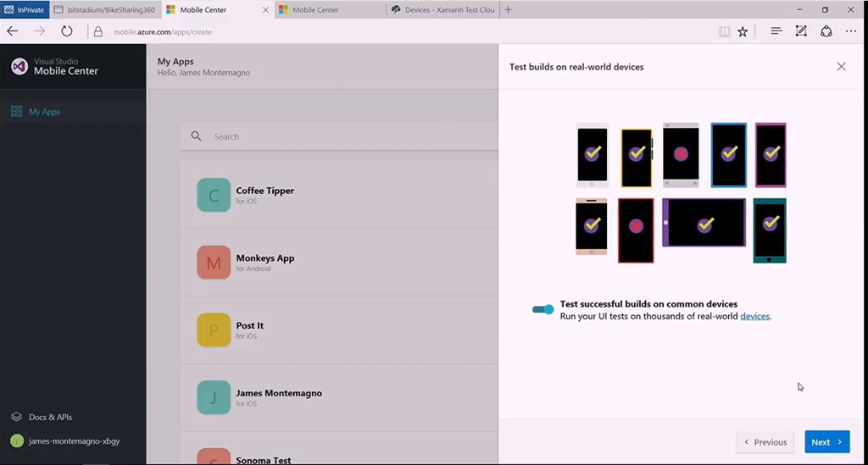The image size is (868, 465).
Task: Switch to the bitstadium/BikeSharing360 tab
Action: coord(105,9)
